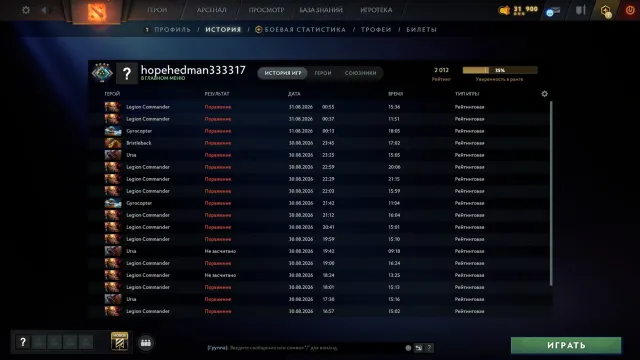Click the match history scrollbar

click(x=551, y=193)
